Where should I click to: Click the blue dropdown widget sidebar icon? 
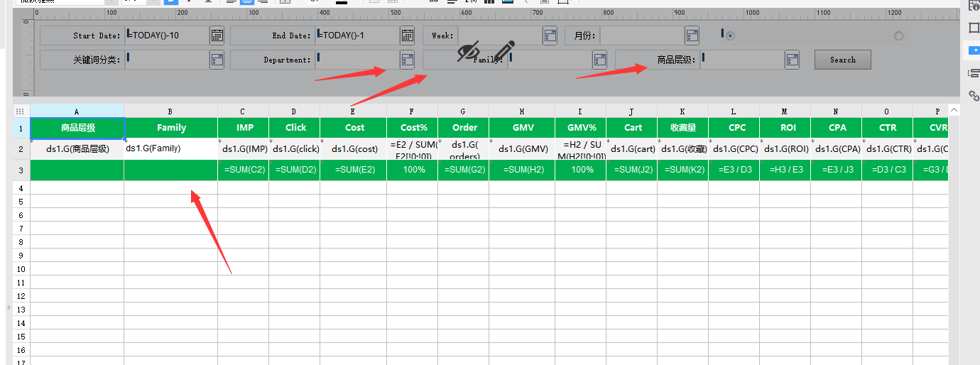coord(974,50)
